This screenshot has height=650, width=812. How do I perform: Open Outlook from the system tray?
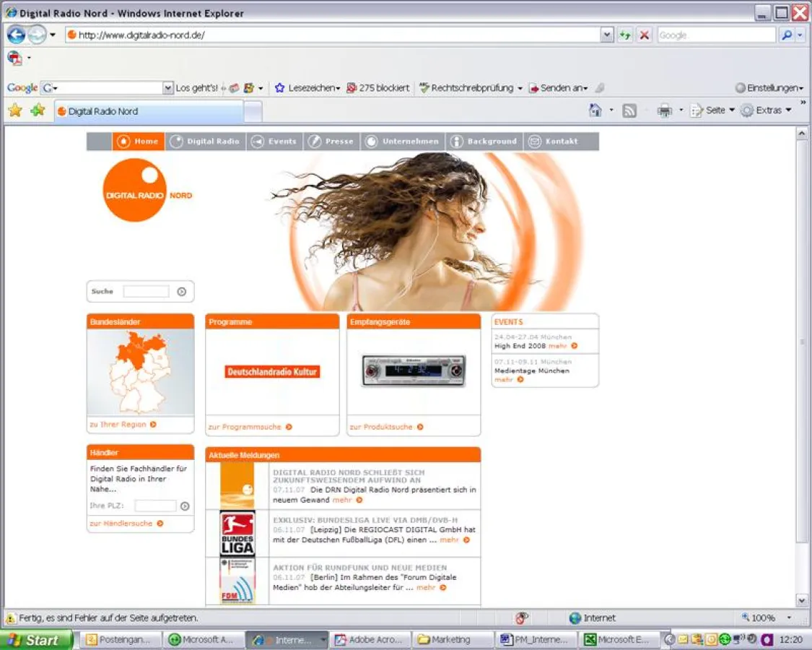pos(682,639)
